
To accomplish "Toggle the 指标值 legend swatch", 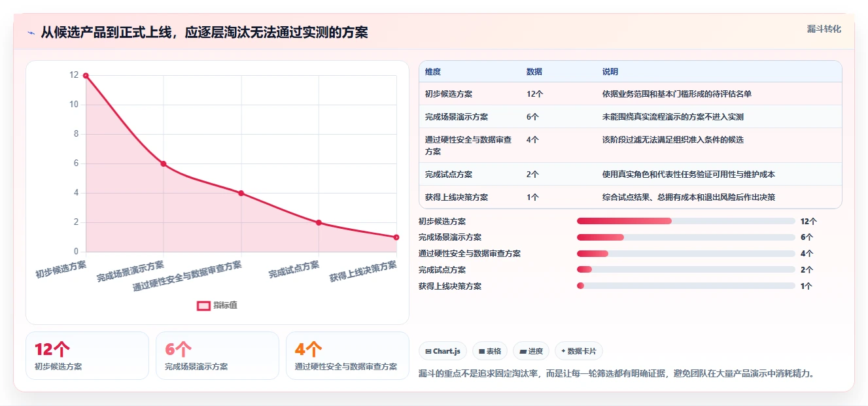I will (x=203, y=305).
